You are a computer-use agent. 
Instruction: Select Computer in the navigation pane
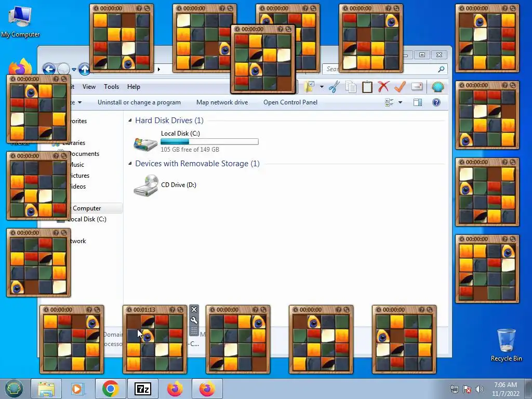coord(87,208)
